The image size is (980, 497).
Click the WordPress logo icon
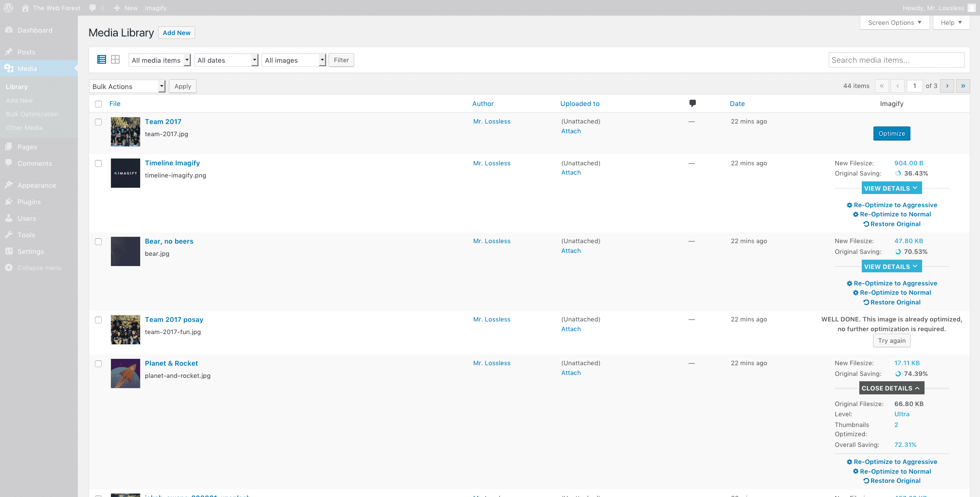[x=8, y=8]
